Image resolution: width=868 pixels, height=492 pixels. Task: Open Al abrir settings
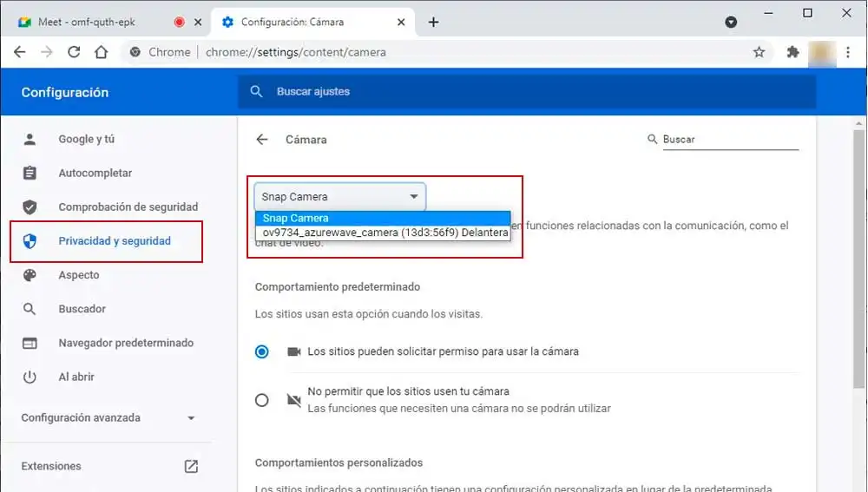coord(76,377)
